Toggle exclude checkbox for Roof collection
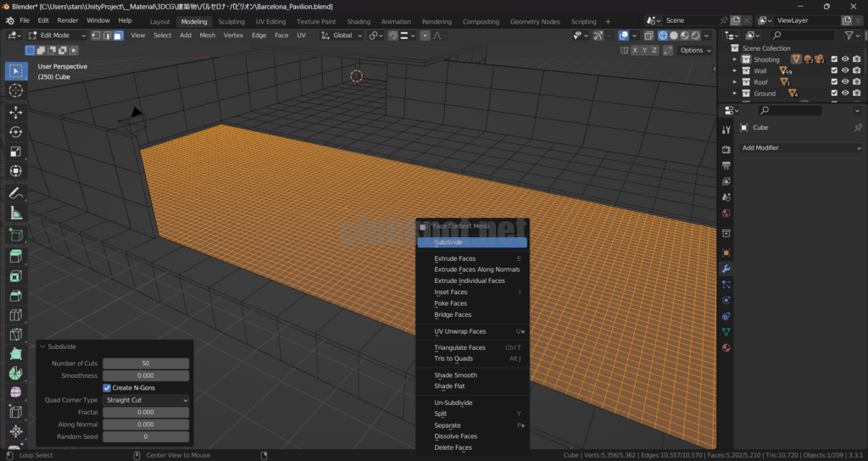This screenshot has height=461, width=868. (x=834, y=82)
